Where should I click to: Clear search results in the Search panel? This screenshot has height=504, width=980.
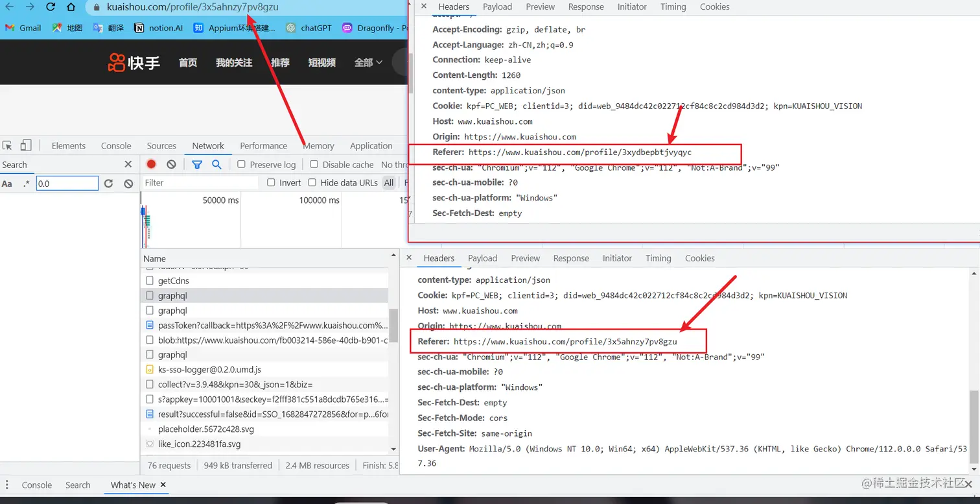(128, 184)
